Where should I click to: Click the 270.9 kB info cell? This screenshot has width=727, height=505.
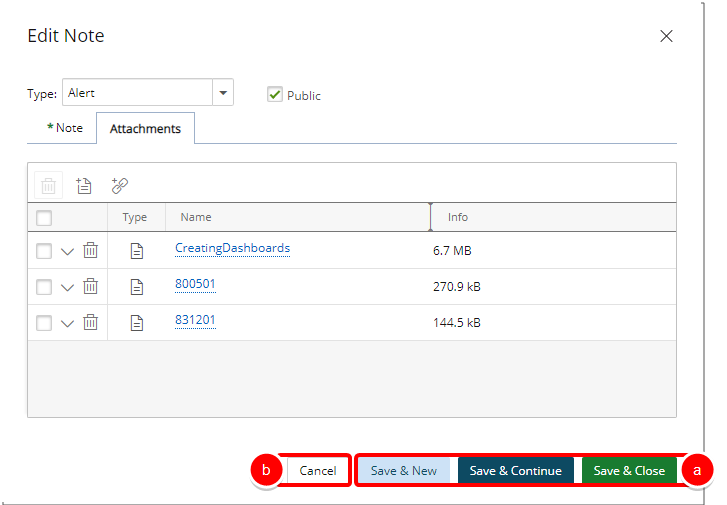click(x=457, y=287)
